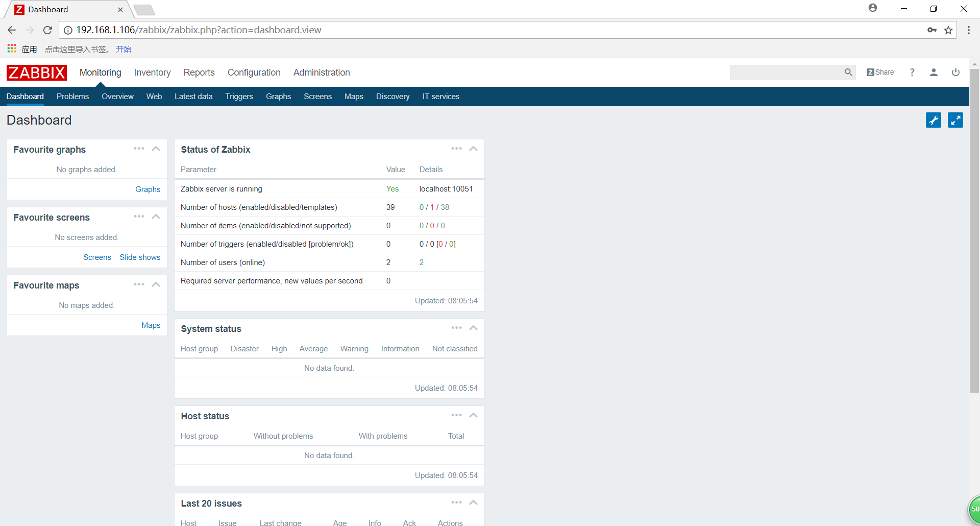Click the green 50 badge at corner
Viewport: 980px width, 526px height.
[974, 509]
